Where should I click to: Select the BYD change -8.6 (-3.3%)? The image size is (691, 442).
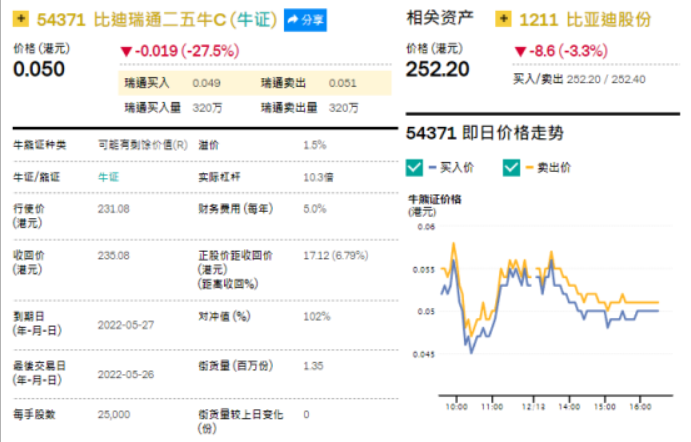click(561, 51)
